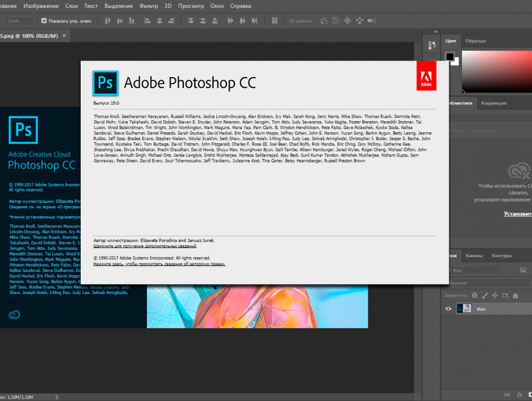
Task: Click the Auto-Align Layers icon
Action: click(x=274, y=21)
